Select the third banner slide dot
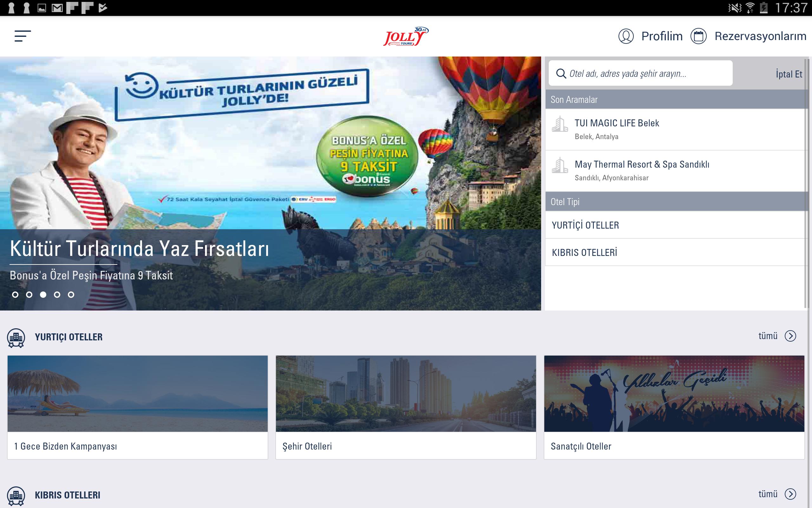 [43, 295]
